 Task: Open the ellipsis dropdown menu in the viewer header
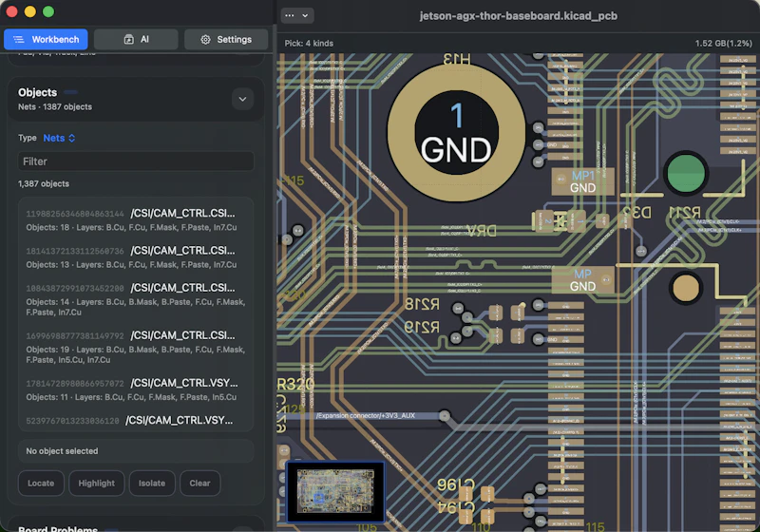[x=297, y=15]
